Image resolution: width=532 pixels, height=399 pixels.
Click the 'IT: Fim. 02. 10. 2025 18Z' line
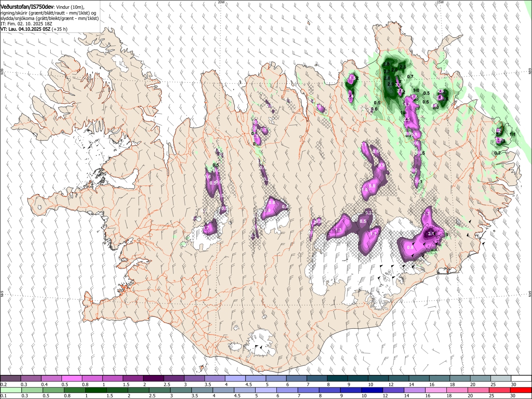coord(26,24)
